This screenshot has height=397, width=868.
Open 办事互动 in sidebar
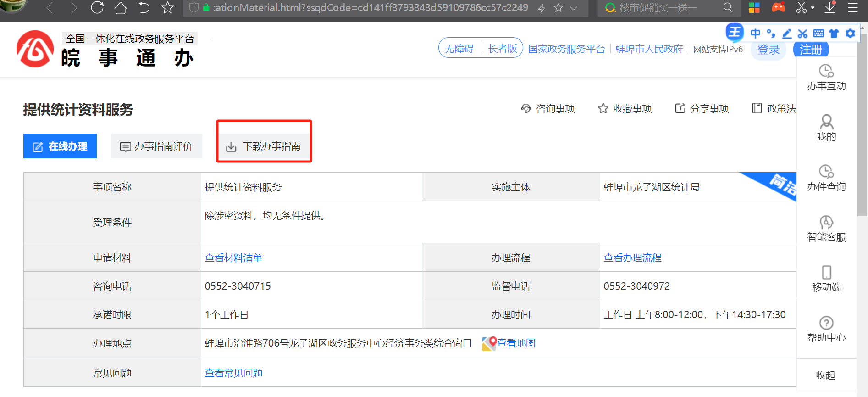(826, 78)
